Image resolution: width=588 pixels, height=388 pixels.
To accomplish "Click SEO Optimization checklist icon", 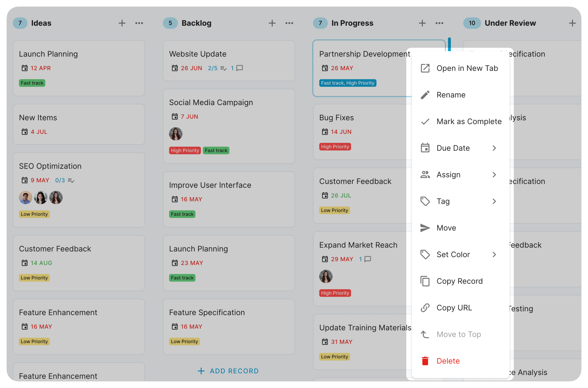I will tap(71, 181).
